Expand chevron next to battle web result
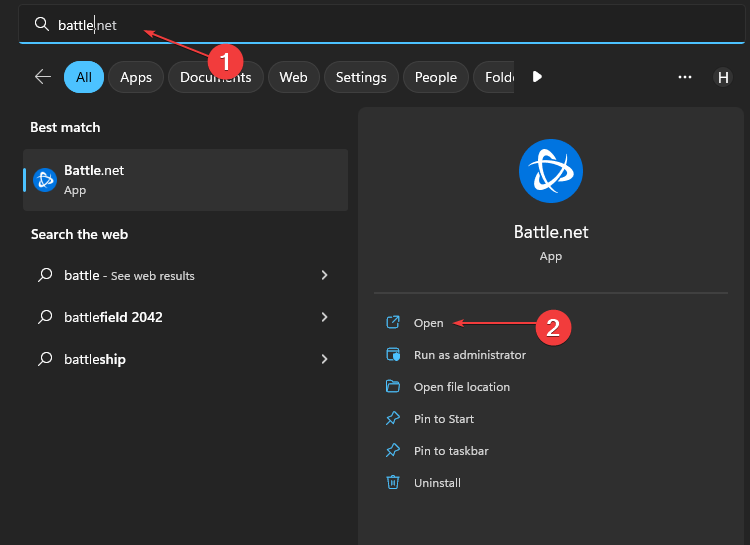750x545 pixels. point(324,275)
